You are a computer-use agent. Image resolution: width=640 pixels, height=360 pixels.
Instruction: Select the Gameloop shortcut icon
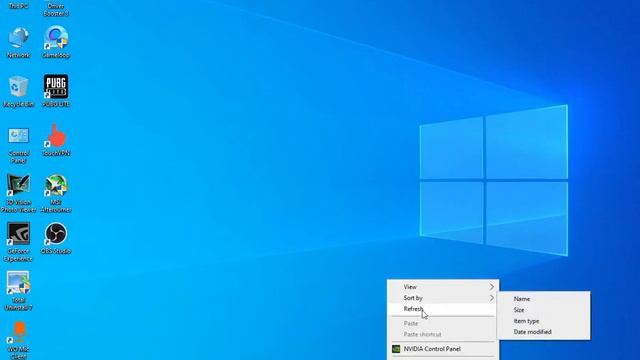(x=56, y=42)
